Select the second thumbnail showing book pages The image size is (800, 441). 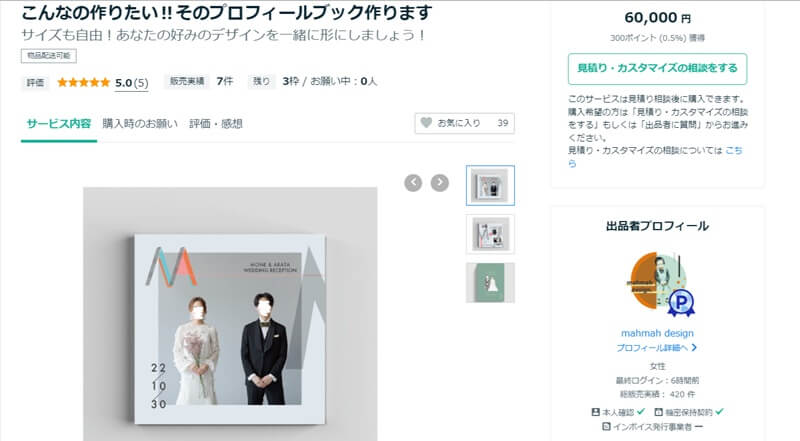(490, 234)
